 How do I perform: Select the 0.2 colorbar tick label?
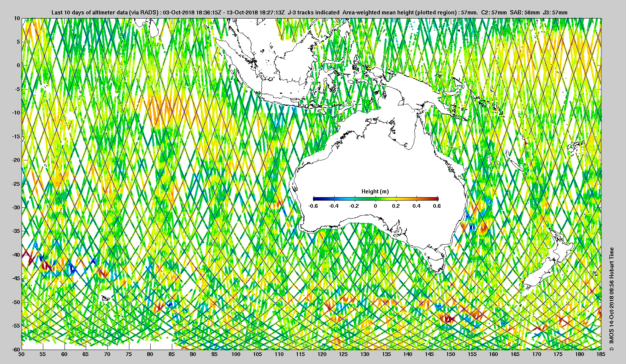coord(396,206)
